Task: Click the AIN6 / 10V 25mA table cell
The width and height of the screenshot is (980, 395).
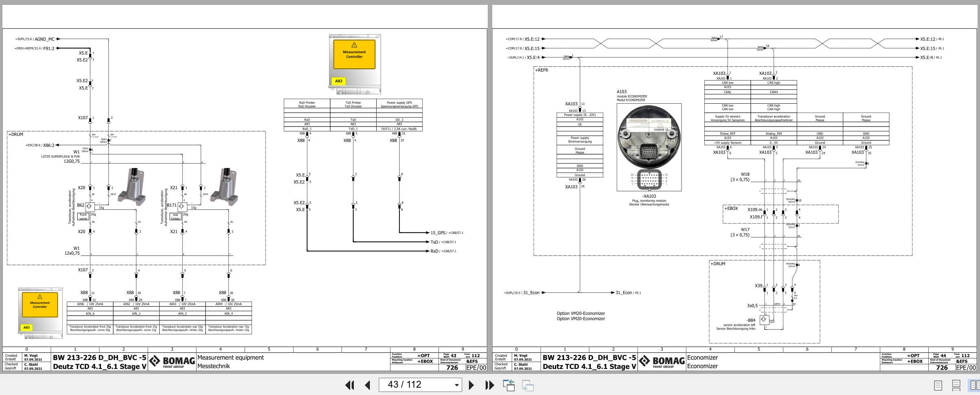Action: [90, 304]
